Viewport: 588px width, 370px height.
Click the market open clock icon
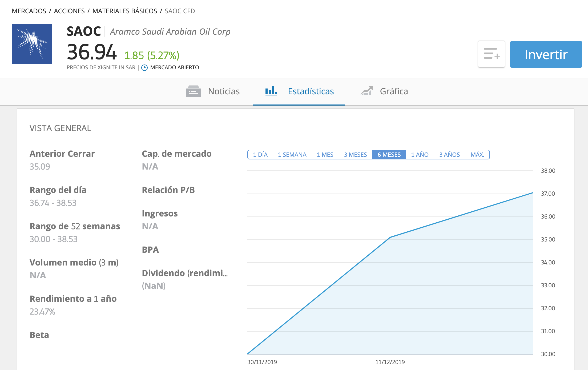click(x=144, y=68)
